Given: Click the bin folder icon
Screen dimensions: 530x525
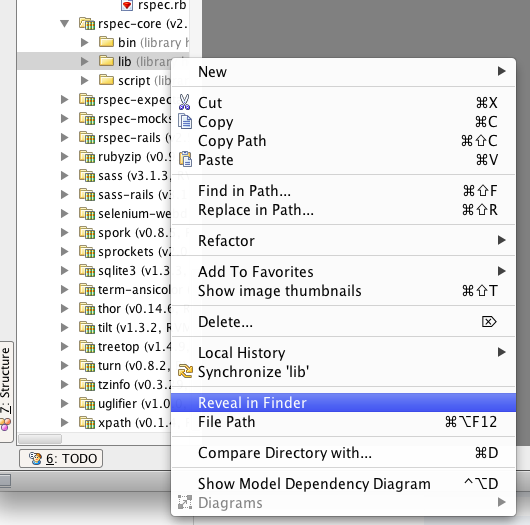Looking at the screenshot, I should coord(106,42).
